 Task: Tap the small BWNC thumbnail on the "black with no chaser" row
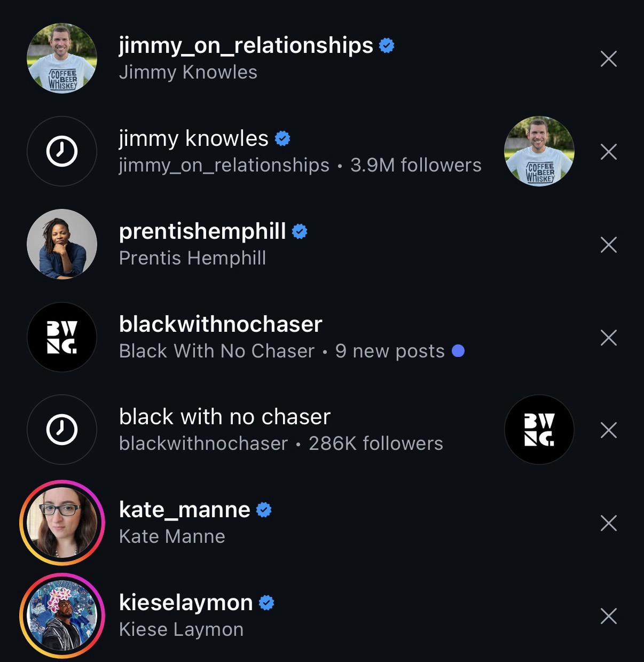click(x=539, y=430)
